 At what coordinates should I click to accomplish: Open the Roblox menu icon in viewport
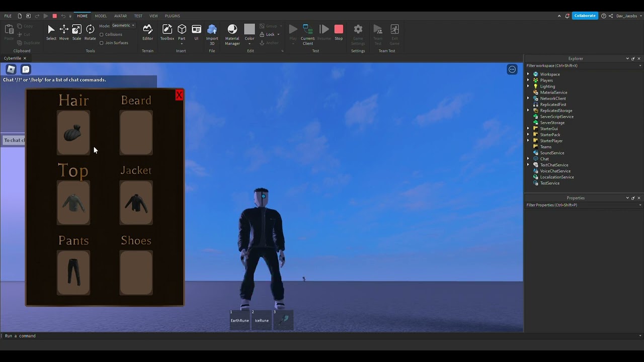coord(11,69)
